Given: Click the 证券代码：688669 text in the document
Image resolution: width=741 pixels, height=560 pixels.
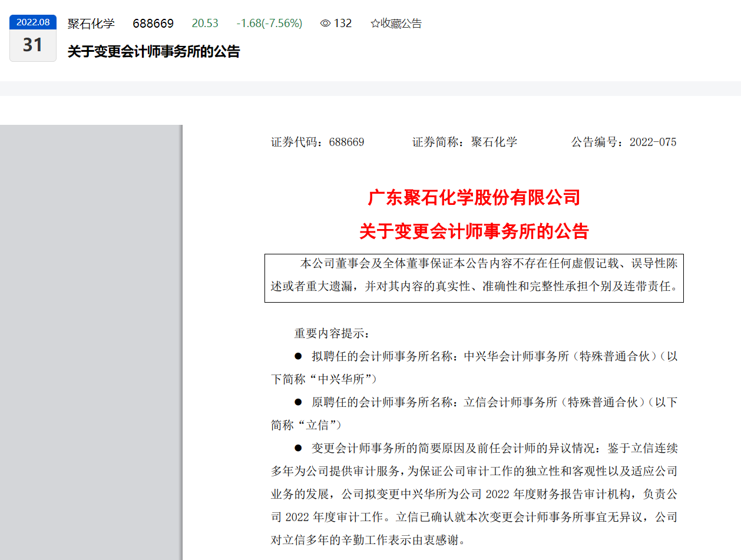Looking at the screenshot, I should [317, 142].
